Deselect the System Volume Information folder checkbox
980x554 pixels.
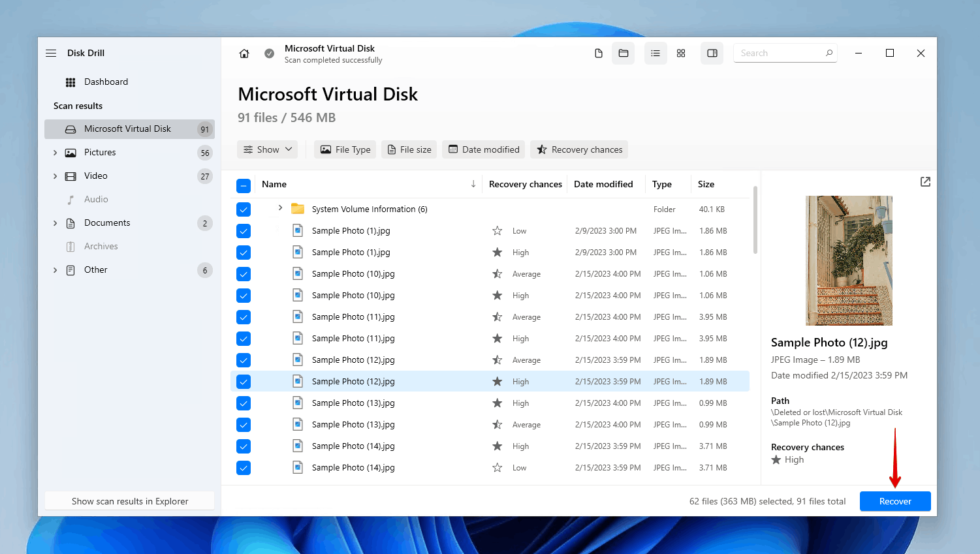[x=243, y=209]
